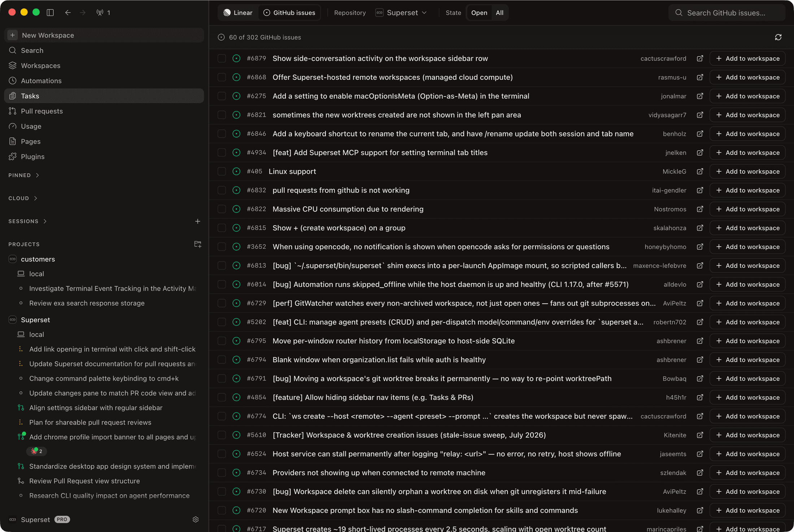Open settings gear at sidebar bottom
This screenshot has width=794, height=532.
coord(196,519)
